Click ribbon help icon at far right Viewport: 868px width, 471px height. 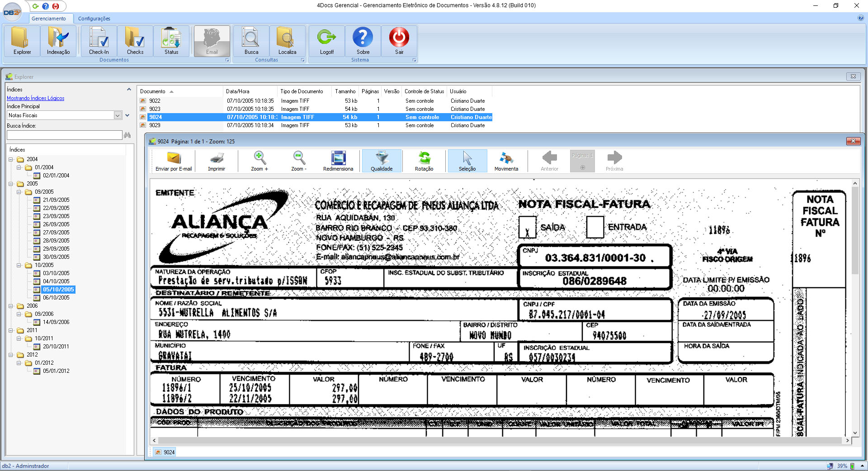[x=861, y=18]
